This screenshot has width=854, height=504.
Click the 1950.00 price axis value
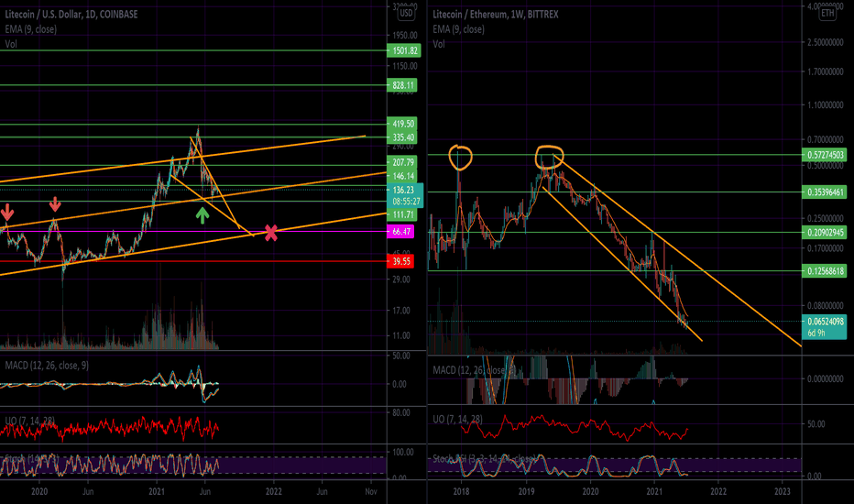click(405, 36)
